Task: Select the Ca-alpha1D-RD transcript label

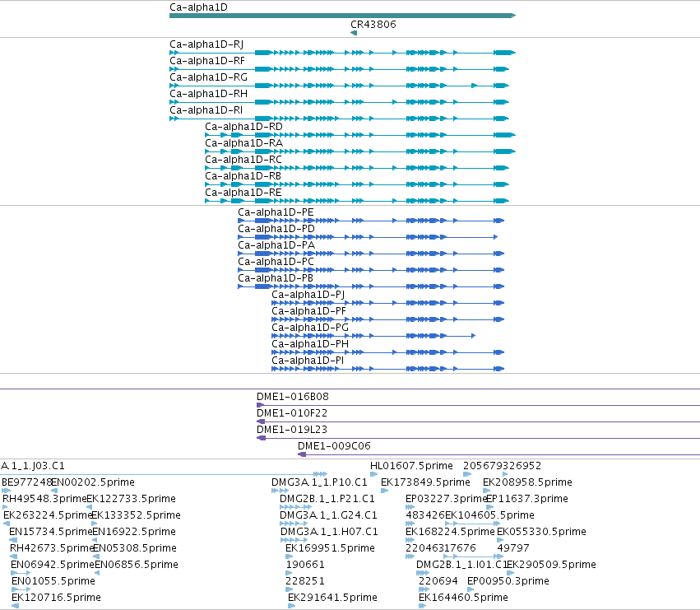Action: tap(243, 127)
